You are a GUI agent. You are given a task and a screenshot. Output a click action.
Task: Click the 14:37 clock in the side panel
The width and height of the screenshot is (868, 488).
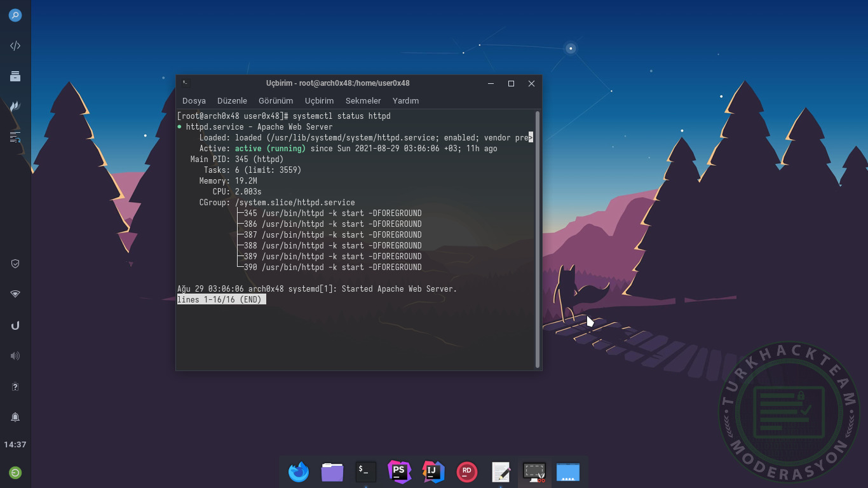pyautogui.click(x=15, y=445)
